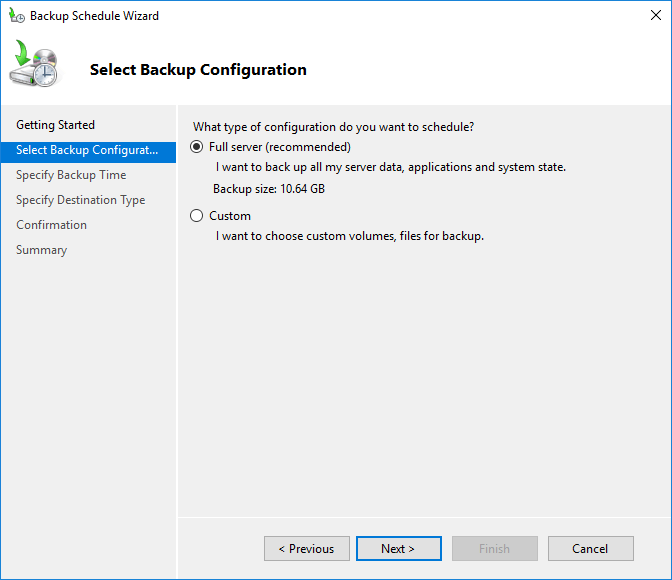Image resolution: width=672 pixels, height=580 pixels.
Task: Go back with the Previous button
Action: click(307, 548)
